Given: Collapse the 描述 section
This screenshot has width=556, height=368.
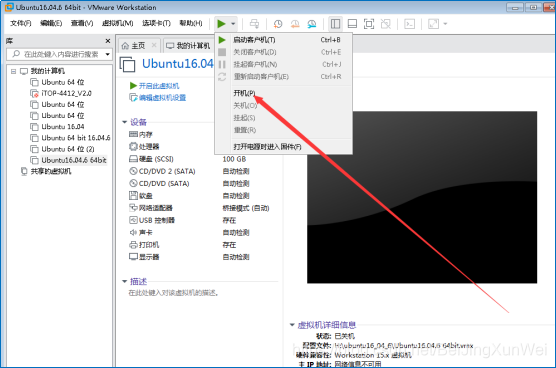Looking at the screenshot, I should 124,281.
